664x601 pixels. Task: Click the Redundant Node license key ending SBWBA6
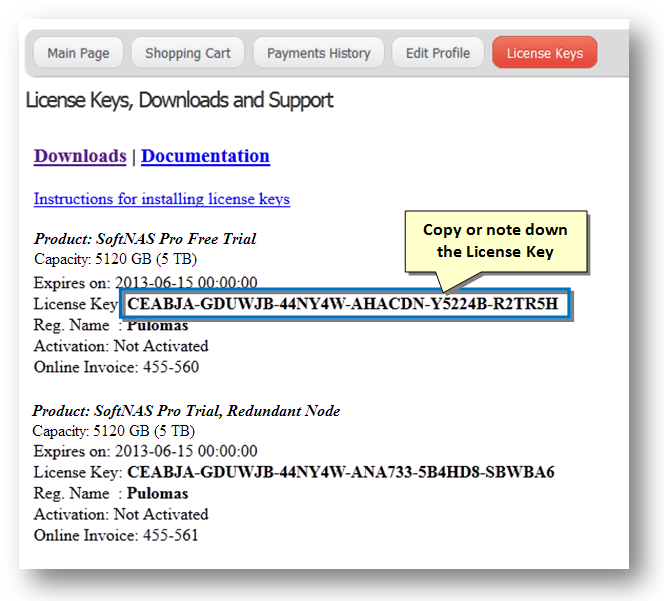tap(341, 472)
